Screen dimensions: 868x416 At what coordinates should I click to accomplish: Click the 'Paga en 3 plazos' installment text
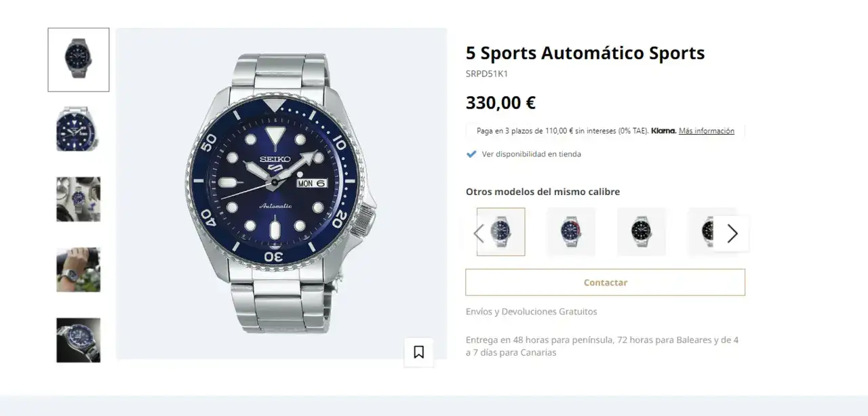[x=562, y=131]
